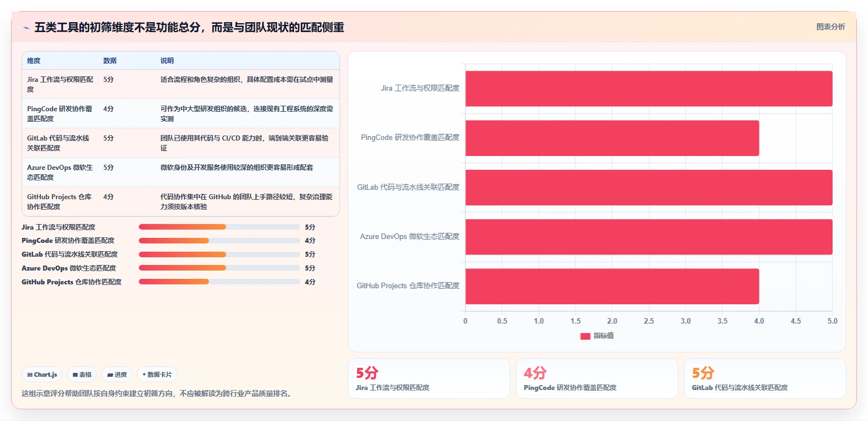The width and height of the screenshot is (868, 421).
Task: Click chart axis label Jira 工作流与权限匹配度
Action: pos(420,88)
